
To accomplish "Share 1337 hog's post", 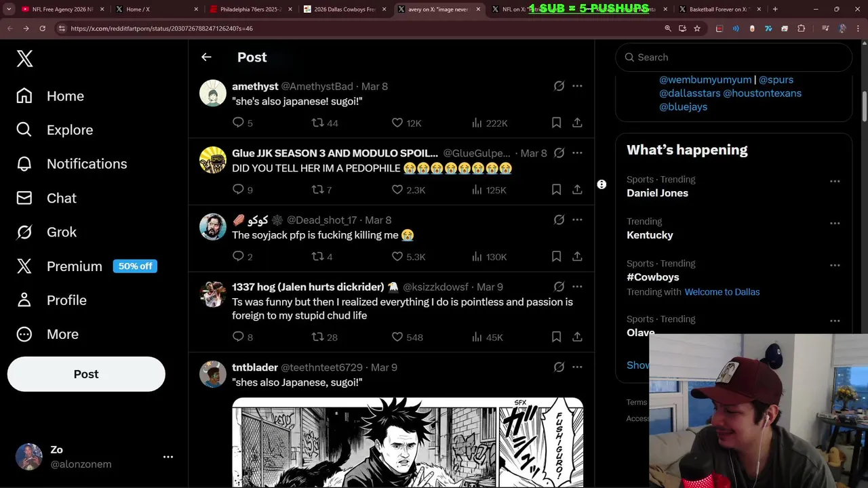I will (x=577, y=337).
